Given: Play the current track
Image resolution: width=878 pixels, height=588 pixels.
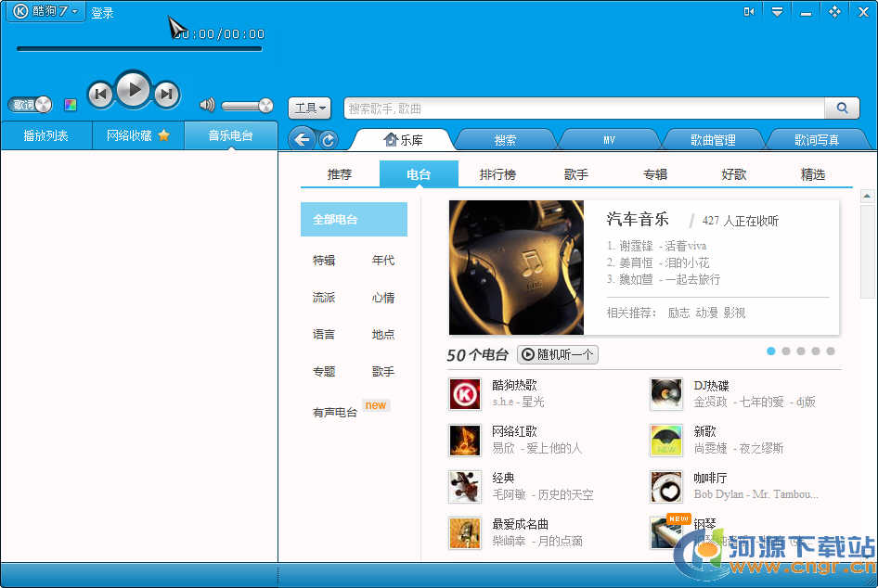Looking at the screenshot, I should (x=134, y=90).
